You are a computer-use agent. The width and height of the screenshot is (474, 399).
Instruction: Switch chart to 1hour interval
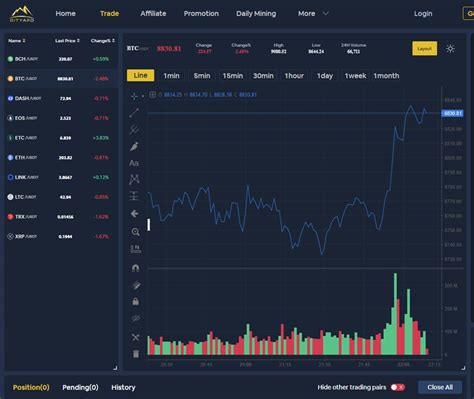[x=294, y=76]
